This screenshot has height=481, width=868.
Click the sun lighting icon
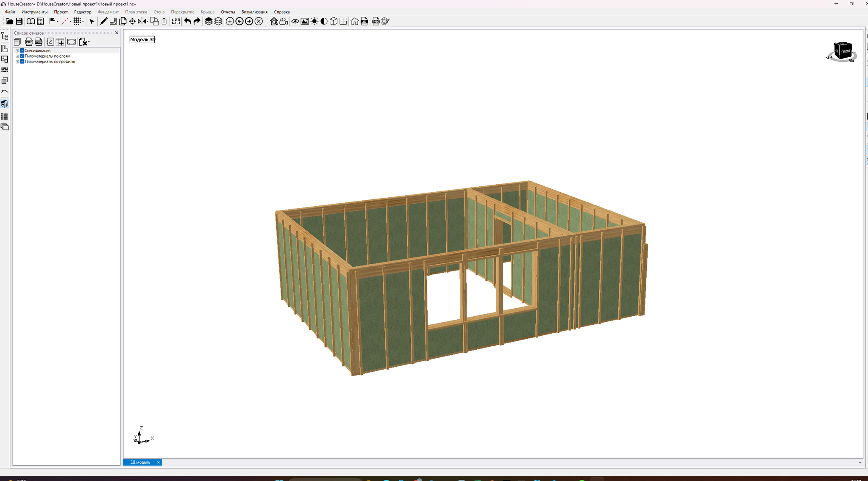point(314,21)
